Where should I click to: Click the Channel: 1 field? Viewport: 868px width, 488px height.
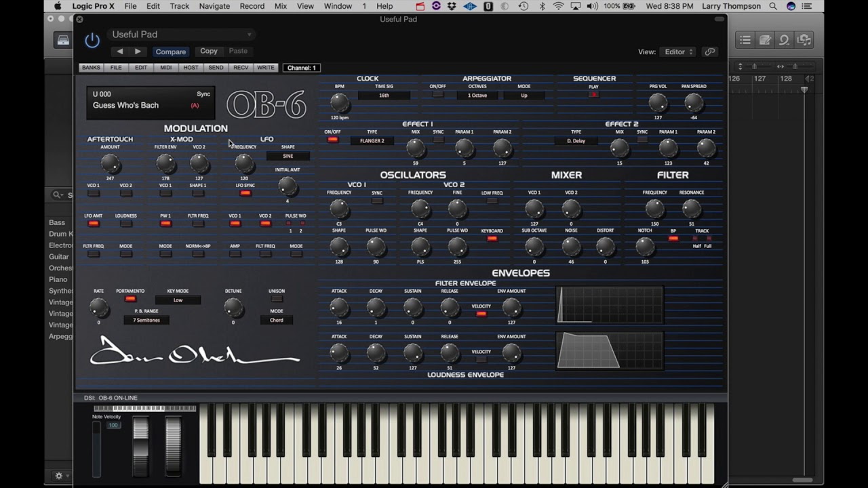coord(302,68)
